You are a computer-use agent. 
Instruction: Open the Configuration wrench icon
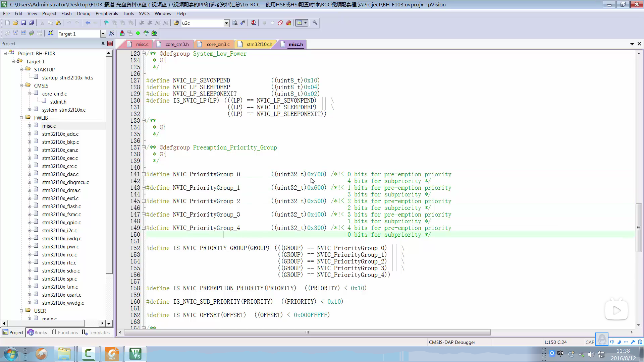pyautogui.click(x=315, y=23)
